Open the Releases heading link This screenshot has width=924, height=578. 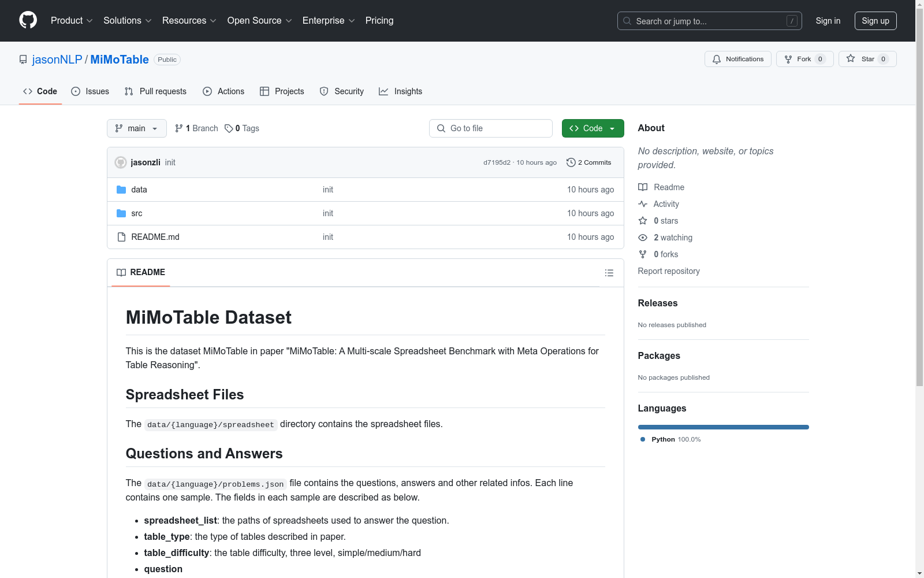658,303
